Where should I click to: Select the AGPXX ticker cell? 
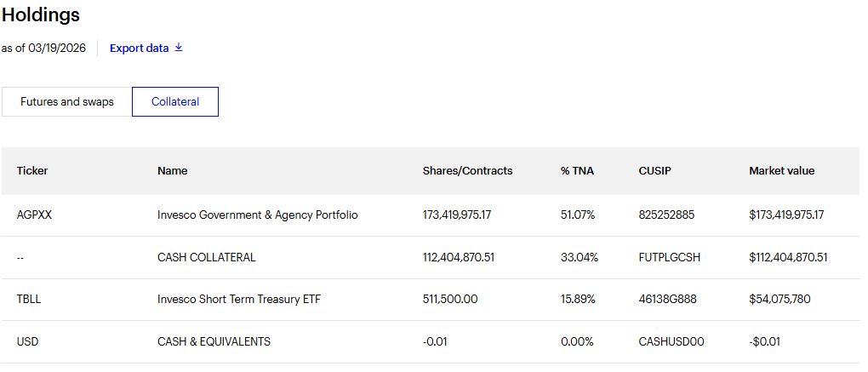point(34,215)
